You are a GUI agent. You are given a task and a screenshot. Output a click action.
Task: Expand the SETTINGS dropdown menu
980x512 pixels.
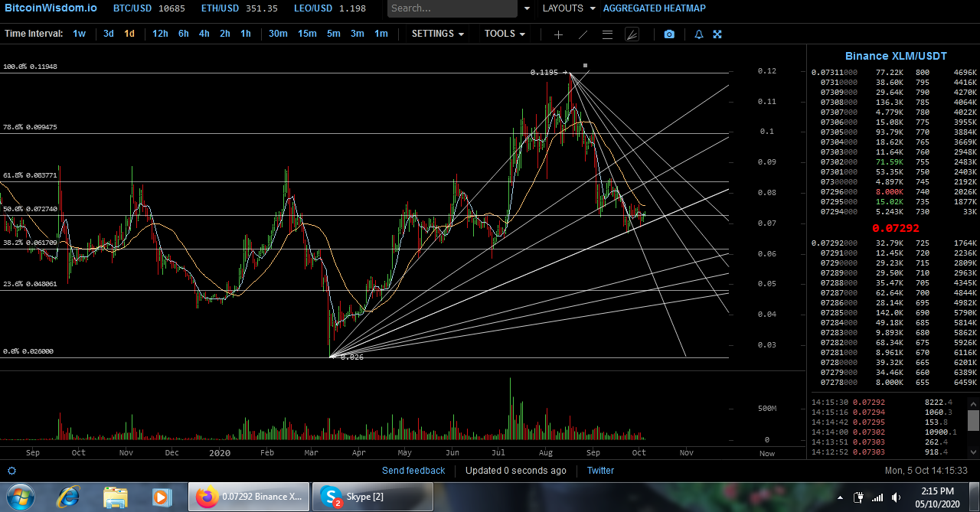[x=438, y=34]
